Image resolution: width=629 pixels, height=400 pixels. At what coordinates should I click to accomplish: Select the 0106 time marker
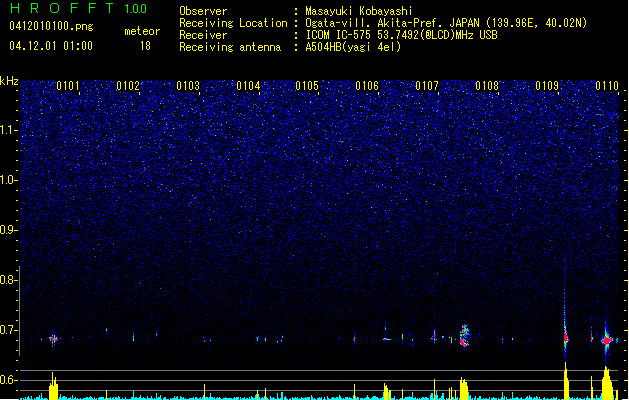click(367, 86)
